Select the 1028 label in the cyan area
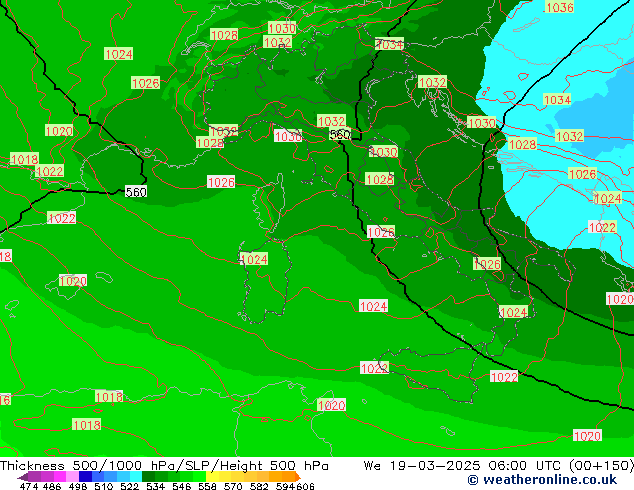 (x=522, y=144)
